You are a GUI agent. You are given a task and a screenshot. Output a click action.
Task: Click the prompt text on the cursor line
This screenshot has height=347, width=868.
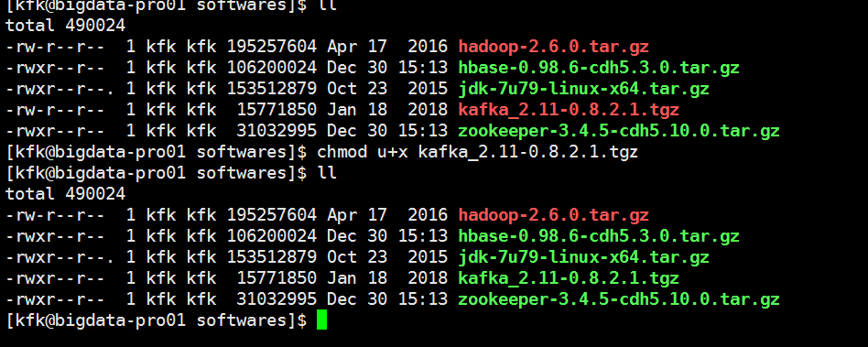156,320
